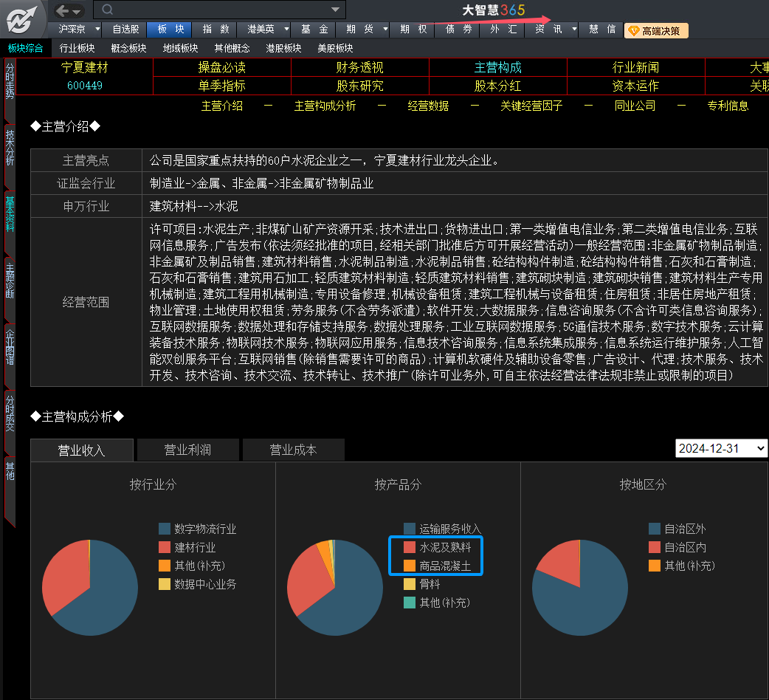This screenshot has height=700, width=769.
Task: Click the 骨料 legend swatch
Action: [x=410, y=584]
